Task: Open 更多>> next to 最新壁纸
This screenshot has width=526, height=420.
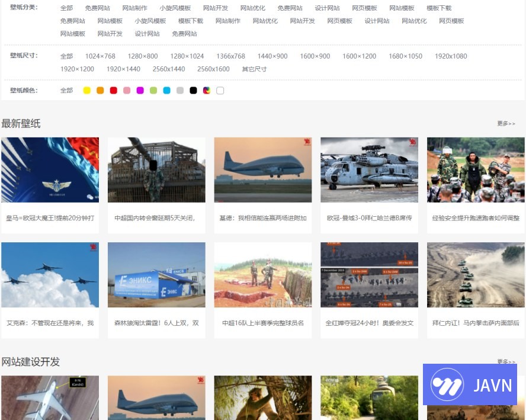Action: (x=506, y=123)
